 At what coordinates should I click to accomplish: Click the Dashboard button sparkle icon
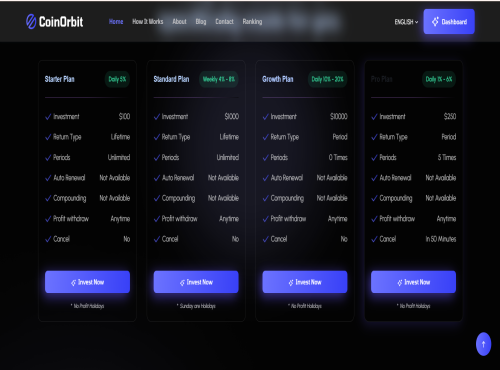435,22
